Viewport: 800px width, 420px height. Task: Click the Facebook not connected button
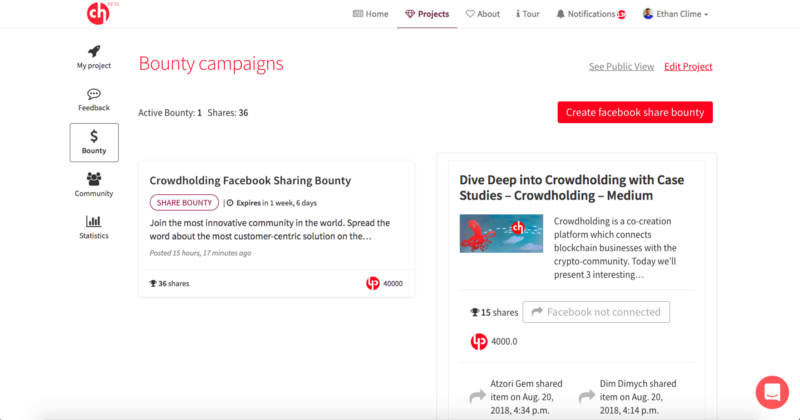(596, 312)
